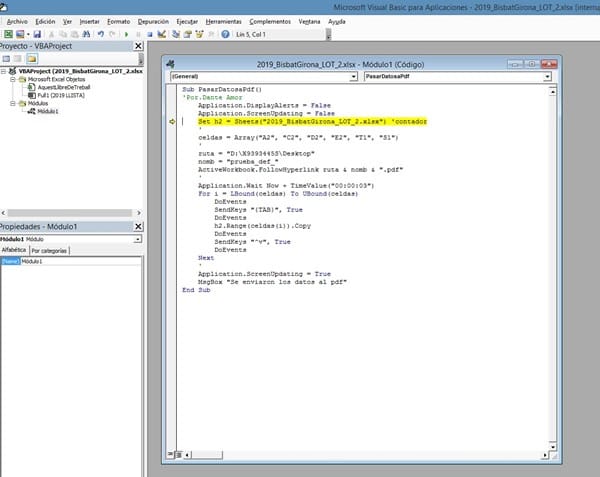Switch to the Por categorías tab
This screenshot has width=600, height=477.
pos(49,251)
